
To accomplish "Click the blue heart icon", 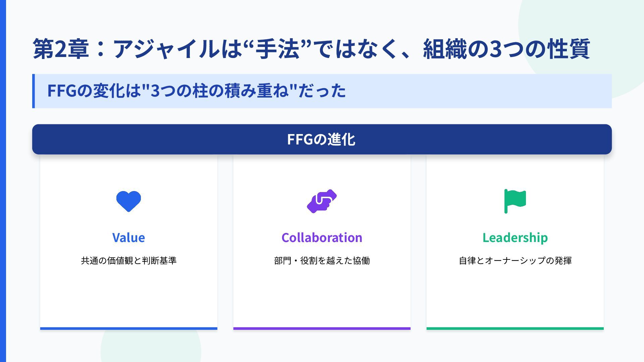I will click(128, 201).
